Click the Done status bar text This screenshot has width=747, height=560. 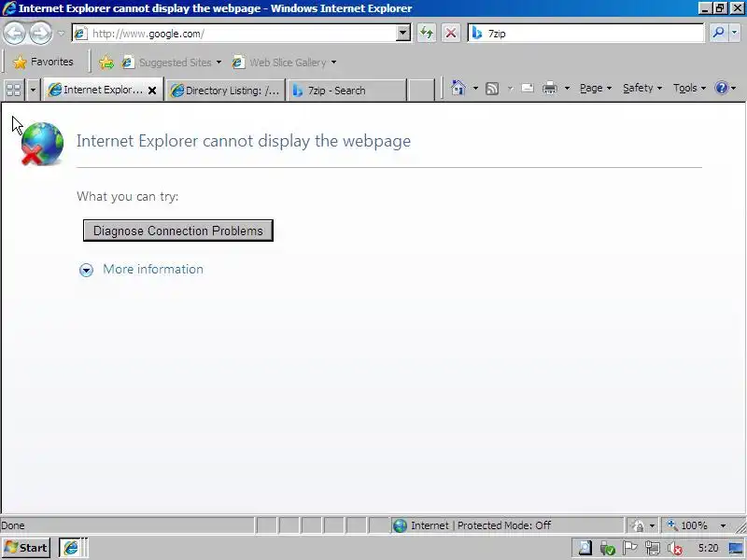13,525
